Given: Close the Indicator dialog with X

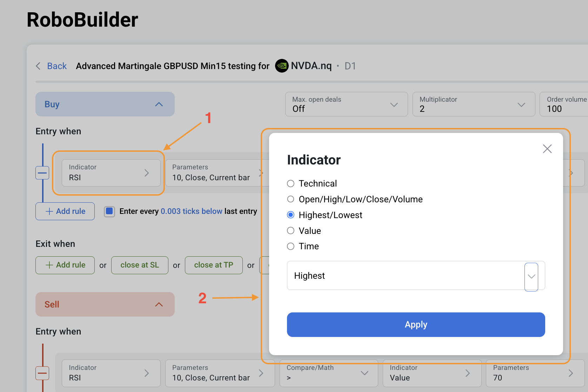Looking at the screenshot, I should click(547, 149).
